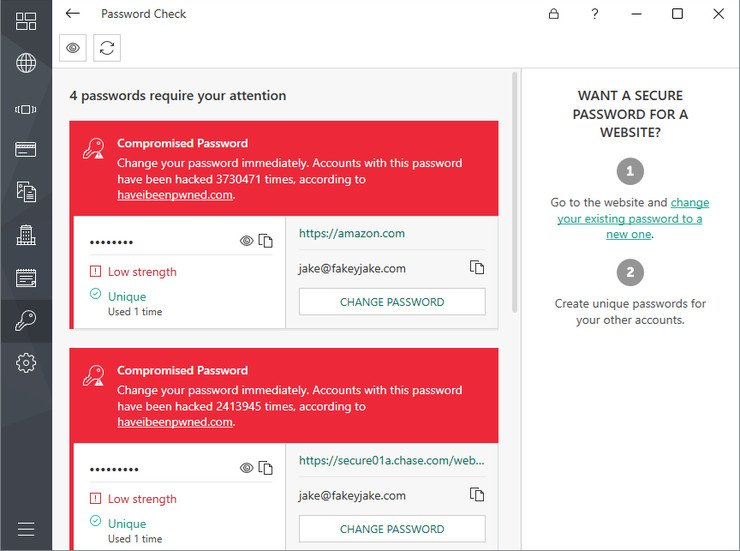This screenshot has height=551, width=740.
Task: Open the Documents section in sidebar
Action: [x=26, y=192]
